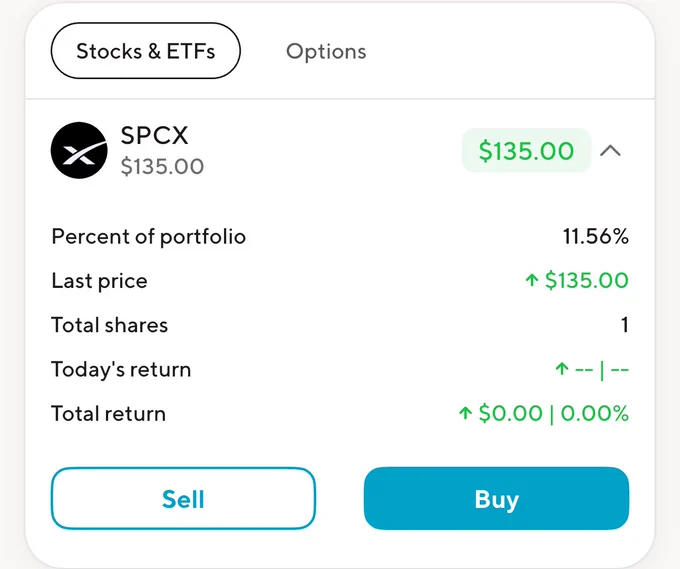This screenshot has width=680, height=569.
Task: Click the Last price up-arrow icon
Action: 532,280
